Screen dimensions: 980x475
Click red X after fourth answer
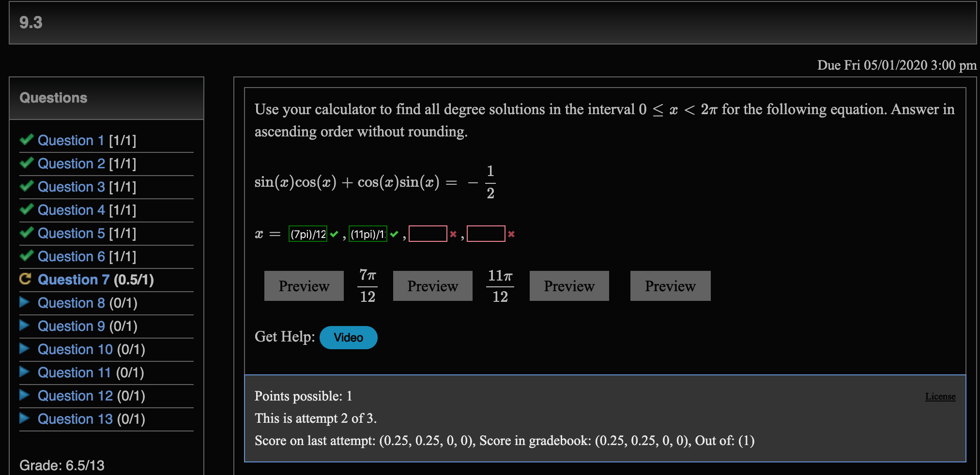[x=511, y=234]
